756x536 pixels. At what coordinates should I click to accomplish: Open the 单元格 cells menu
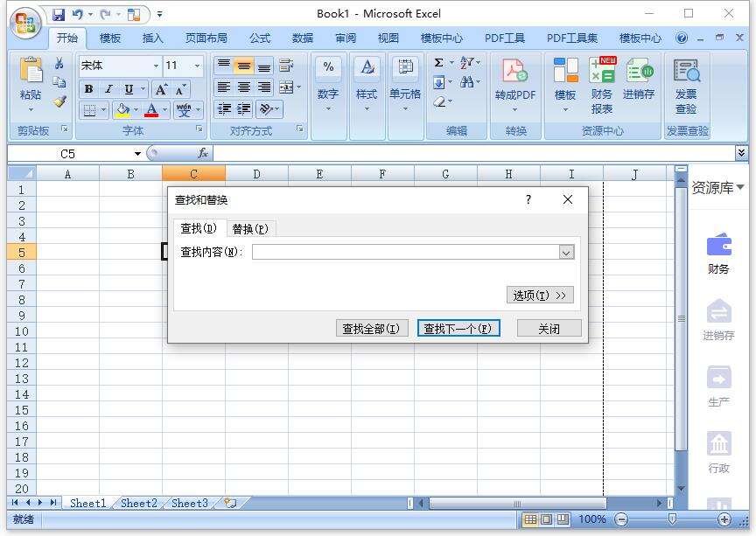click(405, 84)
